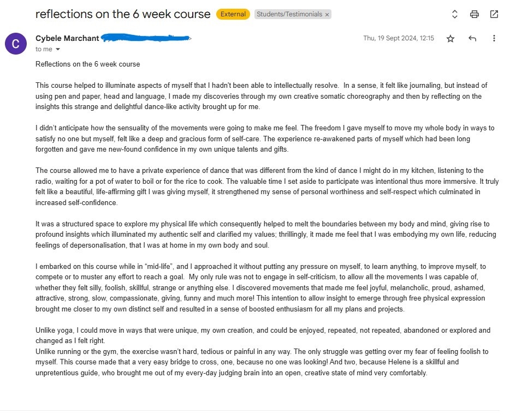Click the sender name Cybele Marchant
Image resolution: width=510 pixels, height=420 pixels.
67,38
